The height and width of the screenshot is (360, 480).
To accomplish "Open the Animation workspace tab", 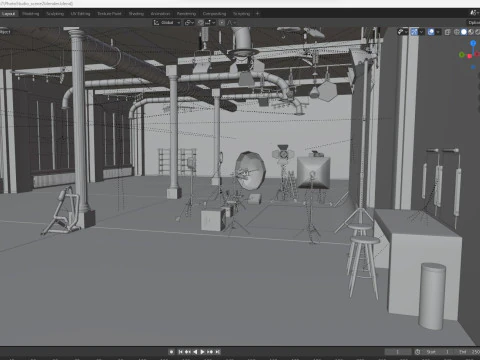I will [x=160, y=14].
